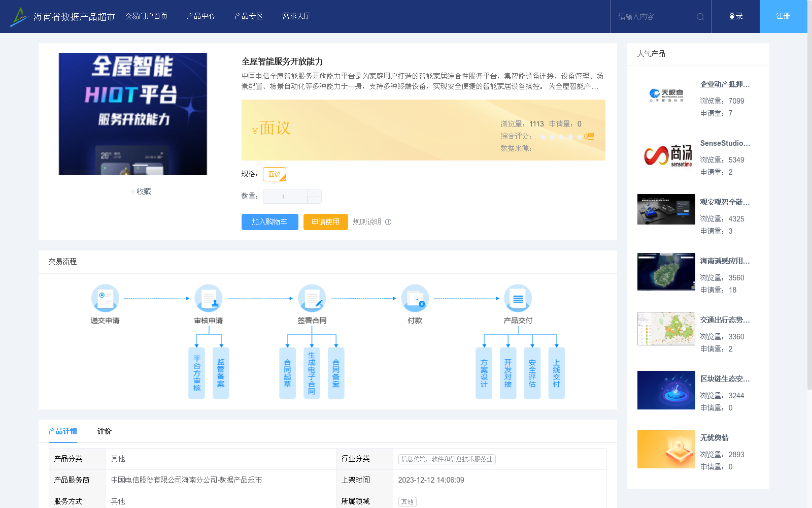Screen dimensions: 812x508
Task: Select the 面议 specification option
Action: pyautogui.click(x=275, y=174)
